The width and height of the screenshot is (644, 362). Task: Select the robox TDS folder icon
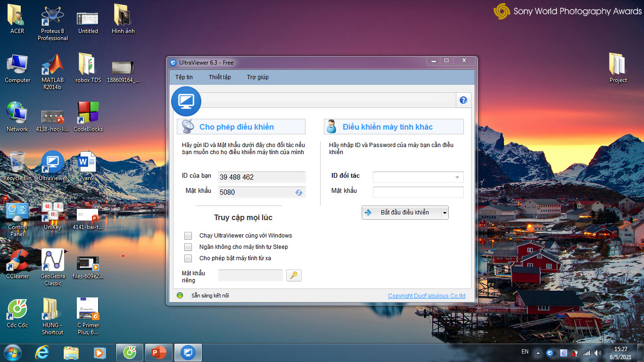pos(88,68)
